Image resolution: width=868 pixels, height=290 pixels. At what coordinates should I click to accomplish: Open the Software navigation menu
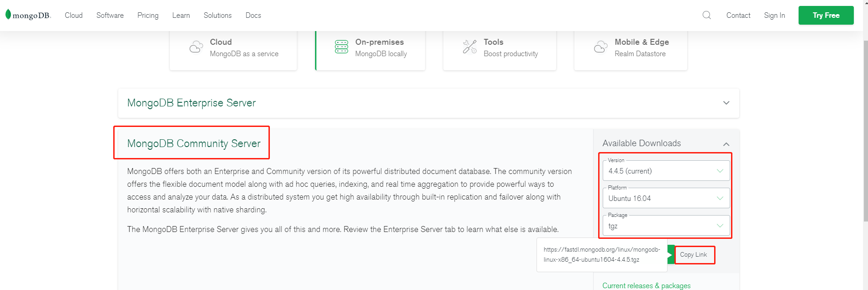[x=110, y=15]
